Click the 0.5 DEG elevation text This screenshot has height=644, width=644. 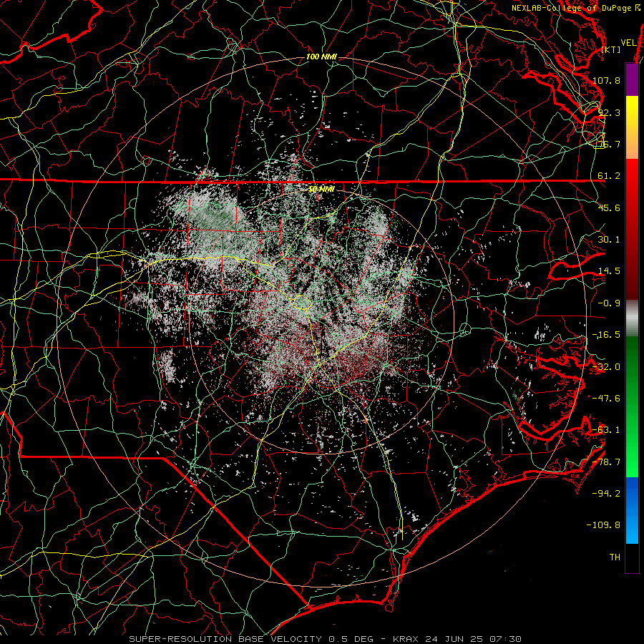coord(351,639)
